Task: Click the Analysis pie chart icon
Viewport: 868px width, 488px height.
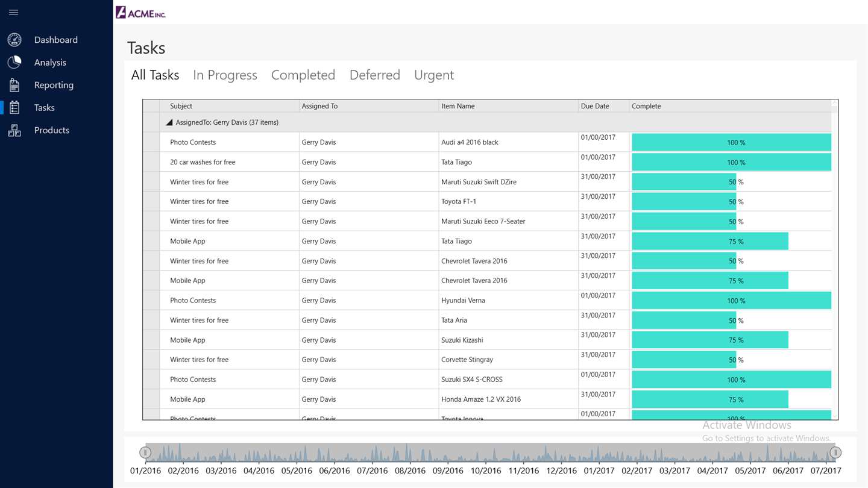Action: click(14, 62)
